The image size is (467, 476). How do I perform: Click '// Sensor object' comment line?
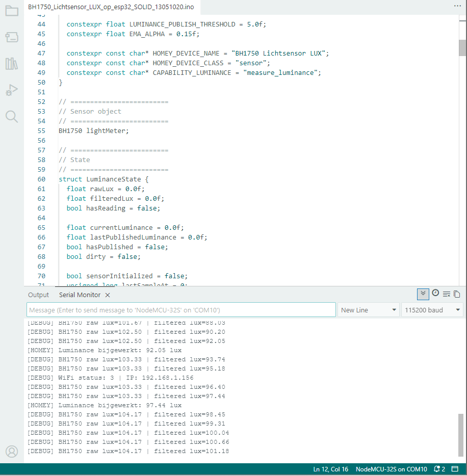pyautogui.click(x=90, y=112)
